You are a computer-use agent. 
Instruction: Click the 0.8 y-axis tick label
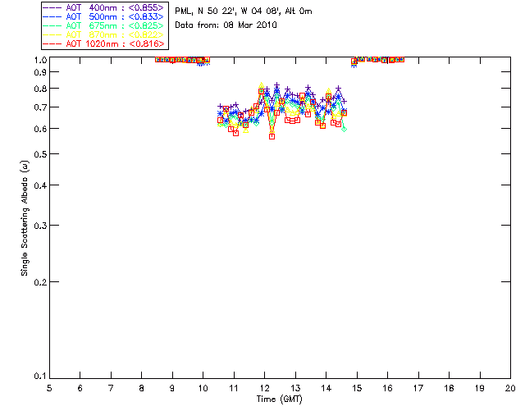point(40,89)
